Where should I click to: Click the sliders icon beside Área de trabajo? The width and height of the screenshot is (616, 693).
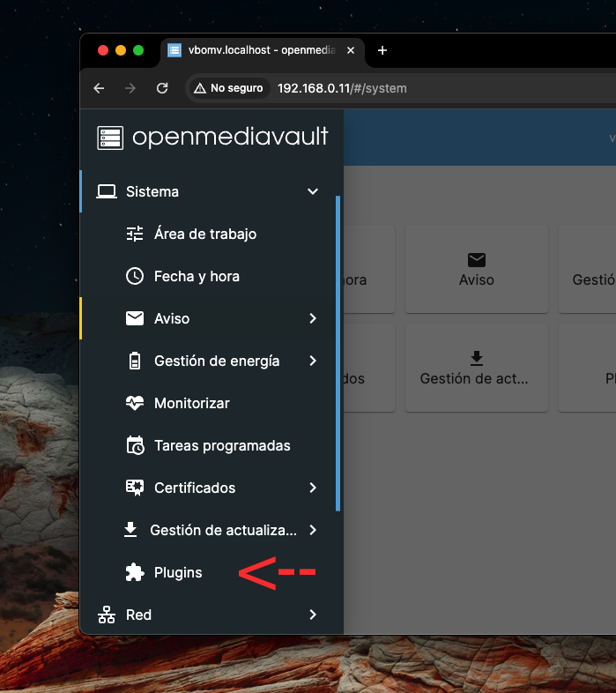pos(135,234)
